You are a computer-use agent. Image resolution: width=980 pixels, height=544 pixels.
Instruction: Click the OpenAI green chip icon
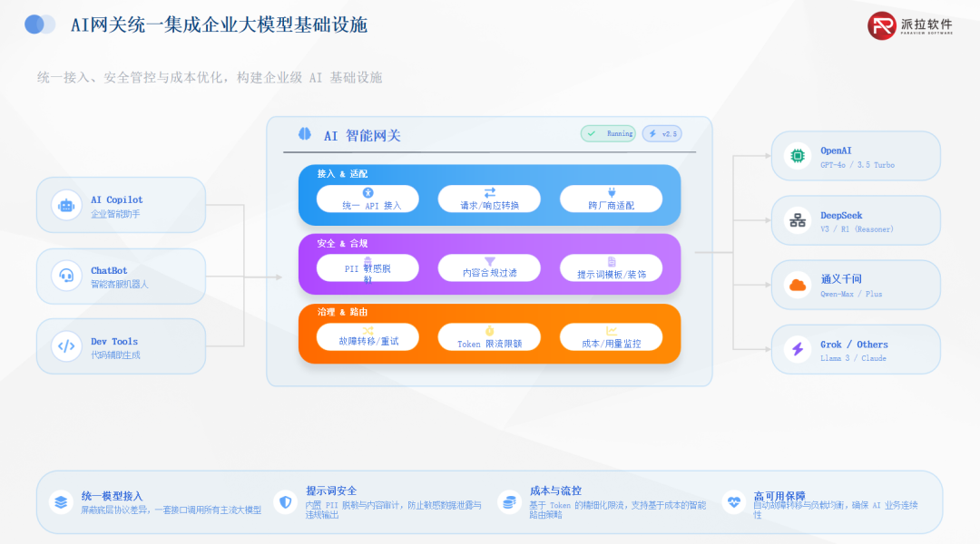tap(798, 156)
